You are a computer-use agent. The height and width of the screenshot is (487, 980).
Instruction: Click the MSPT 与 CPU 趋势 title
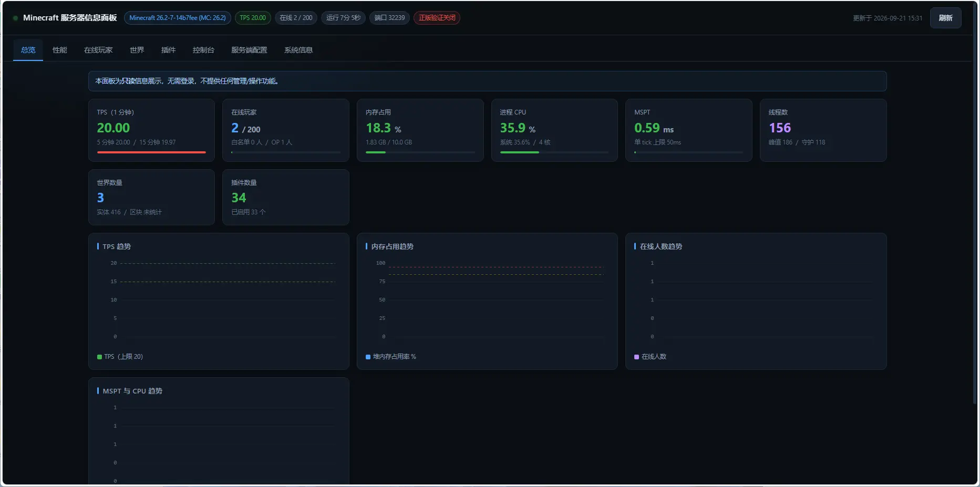click(132, 391)
